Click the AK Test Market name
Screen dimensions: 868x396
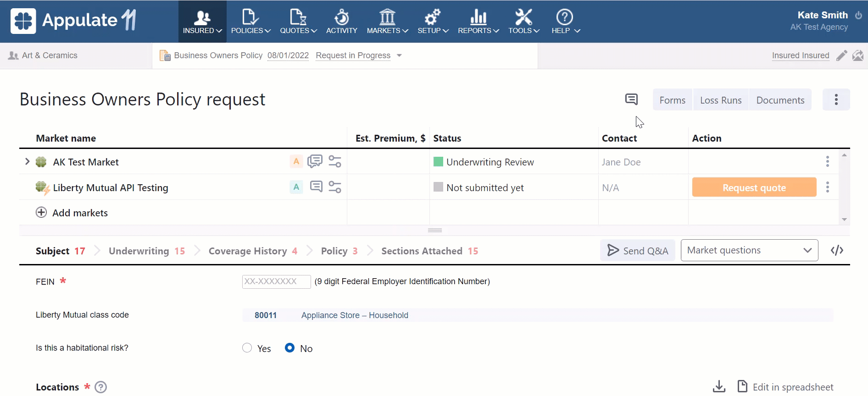[x=86, y=162]
